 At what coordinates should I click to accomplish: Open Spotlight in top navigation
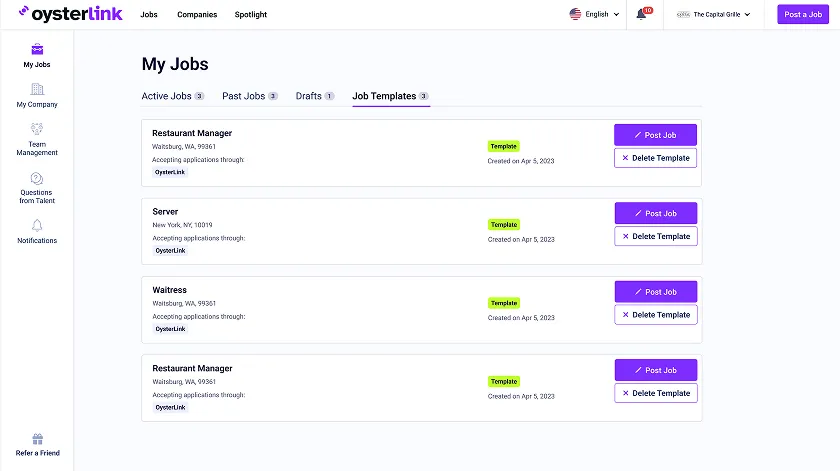click(250, 15)
